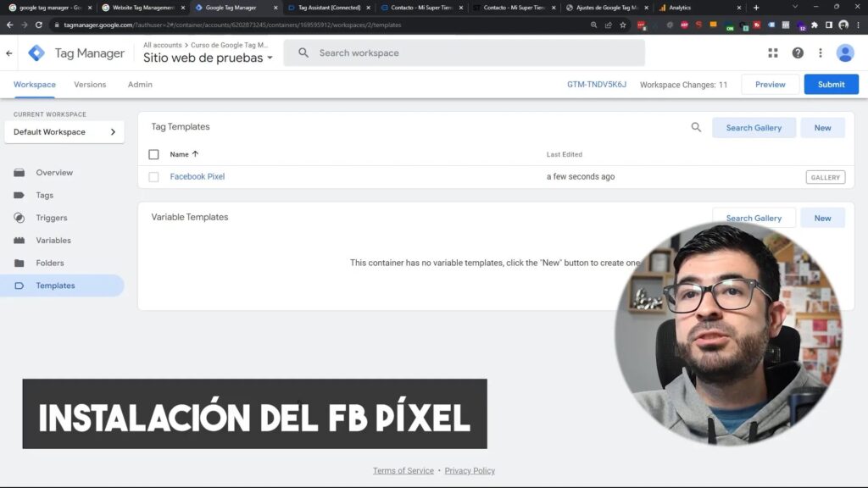The height and width of the screenshot is (488, 868).
Task: Click the Tag Manager logo icon
Action: (36, 53)
